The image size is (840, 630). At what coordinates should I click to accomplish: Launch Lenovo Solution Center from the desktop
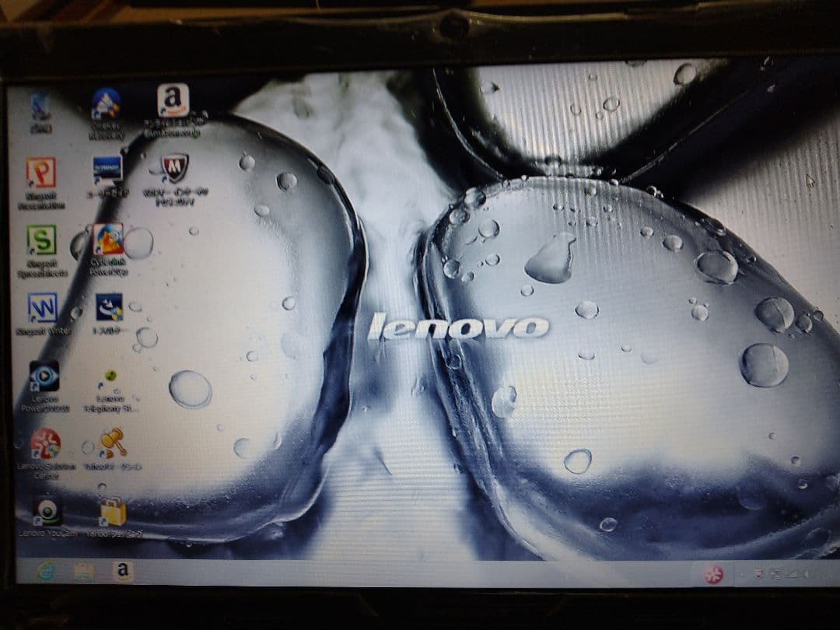[46, 453]
